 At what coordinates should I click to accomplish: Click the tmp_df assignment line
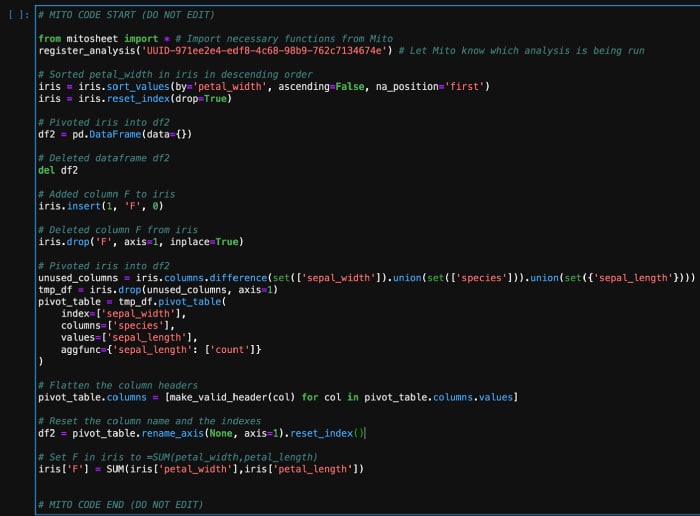(158, 290)
